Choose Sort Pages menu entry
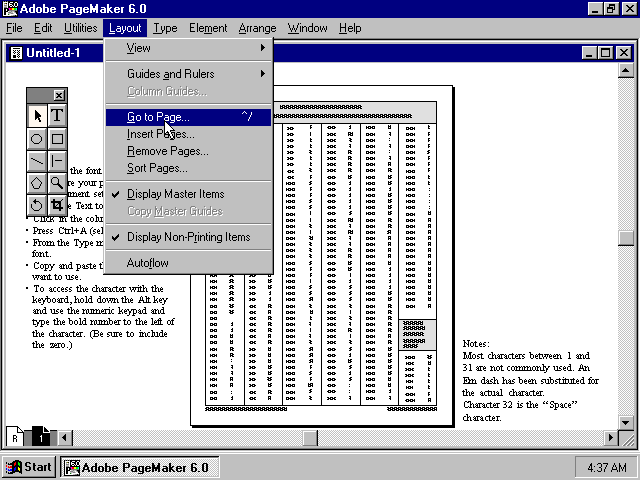Image resolution: width=640 pixels, height=480 pixels. (x=189, y=168)
